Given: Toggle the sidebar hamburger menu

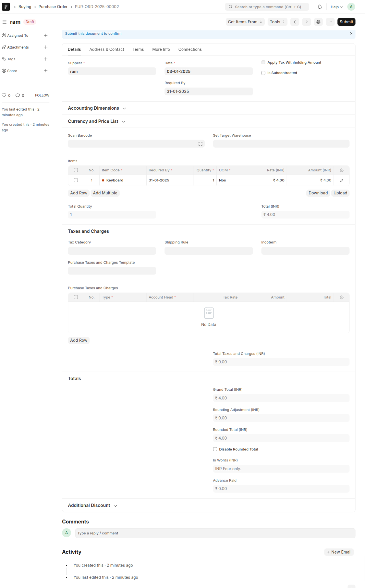Looking at the screenshot, I should pyautogui.click(x=5, y=22).
